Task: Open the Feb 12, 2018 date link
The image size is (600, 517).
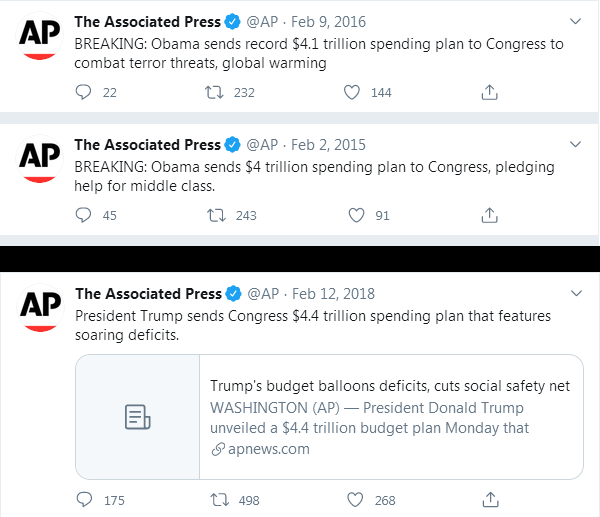Action: coord(333,294)
